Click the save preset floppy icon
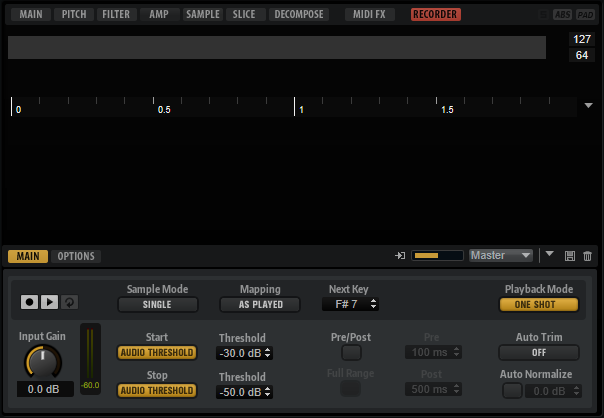604x418 pixels. coord(570,256)
